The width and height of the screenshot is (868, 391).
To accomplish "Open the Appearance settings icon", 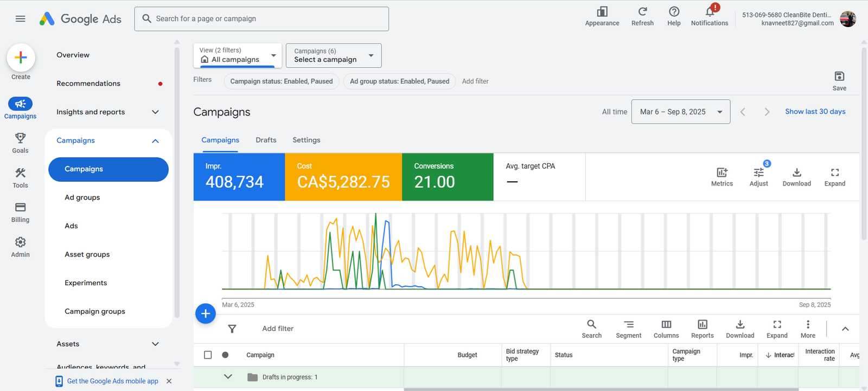I will 602,12.
